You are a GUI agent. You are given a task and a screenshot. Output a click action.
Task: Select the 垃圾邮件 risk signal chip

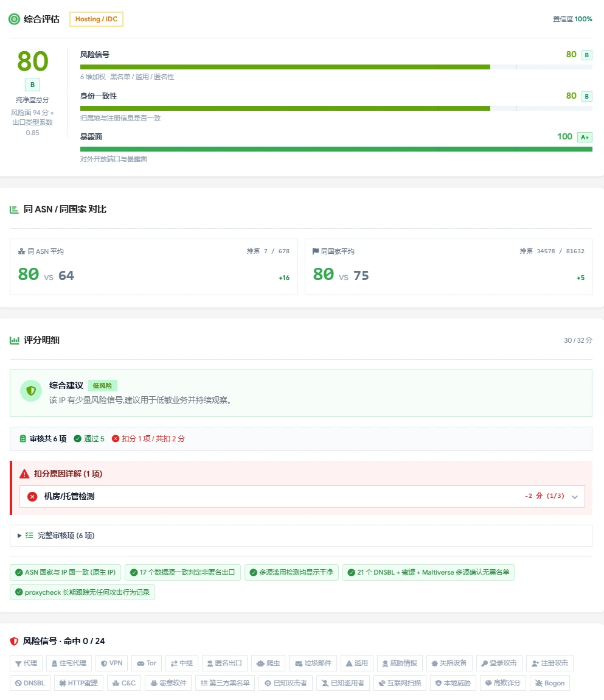coord(313,663)
